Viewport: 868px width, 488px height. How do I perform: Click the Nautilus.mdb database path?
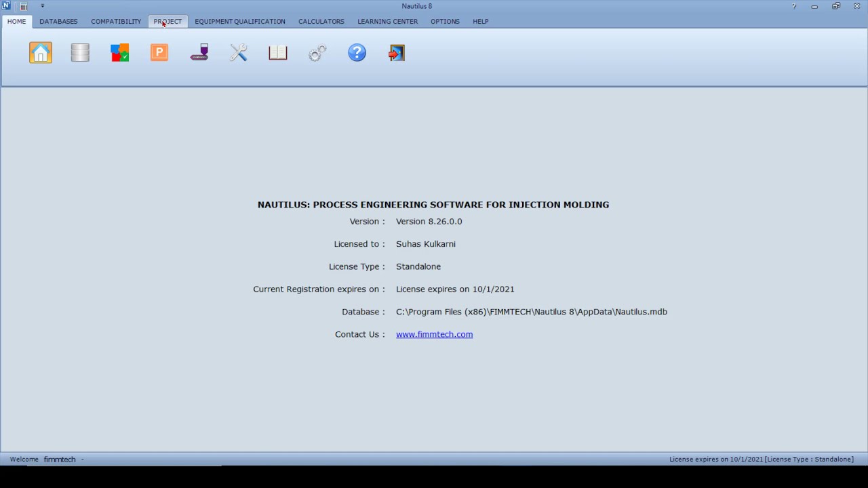pyautogui.click(x=532, y=312)
